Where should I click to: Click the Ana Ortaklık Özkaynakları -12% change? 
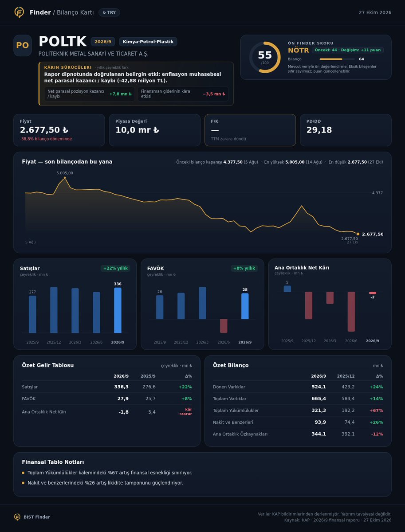click(x=377, y=434)
